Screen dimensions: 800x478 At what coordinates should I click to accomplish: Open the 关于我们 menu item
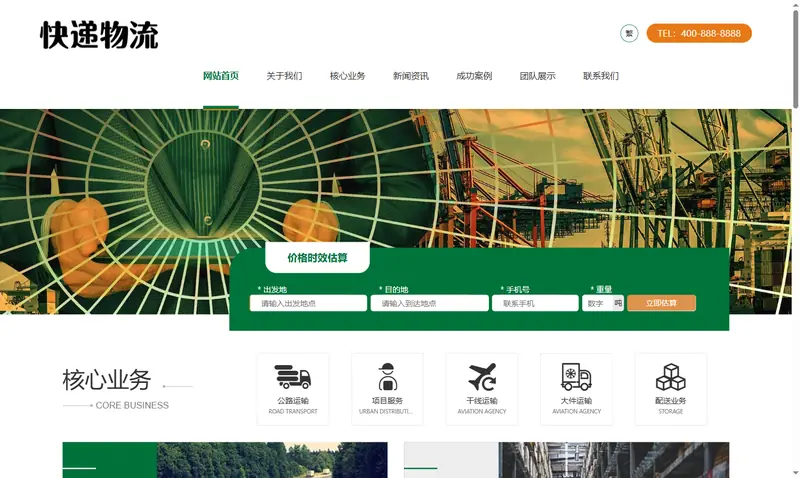(284, 76)
